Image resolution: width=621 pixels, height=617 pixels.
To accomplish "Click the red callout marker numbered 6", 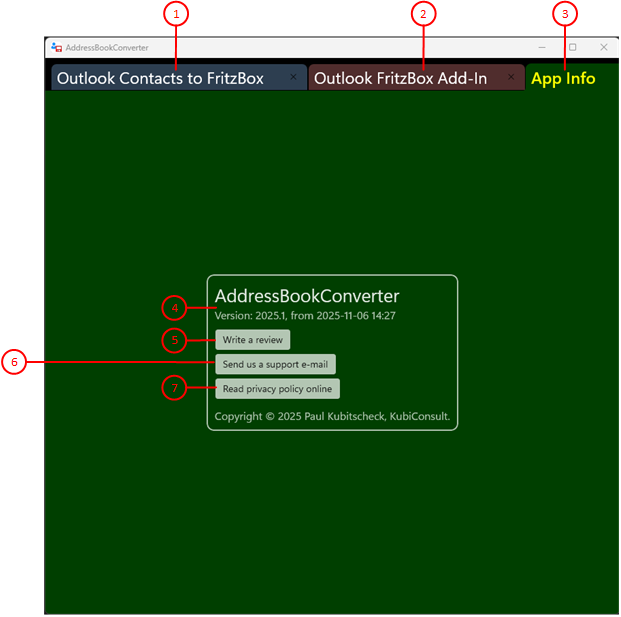I will click(13, 362).
